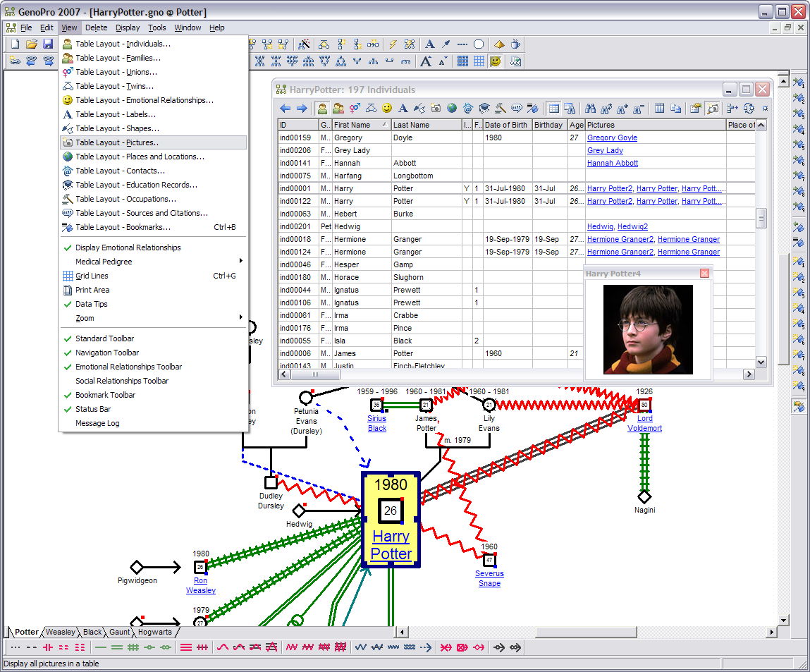
Task: Enable Social Relationships Toolbar menu entry
Action: click(x=153, y=381)
